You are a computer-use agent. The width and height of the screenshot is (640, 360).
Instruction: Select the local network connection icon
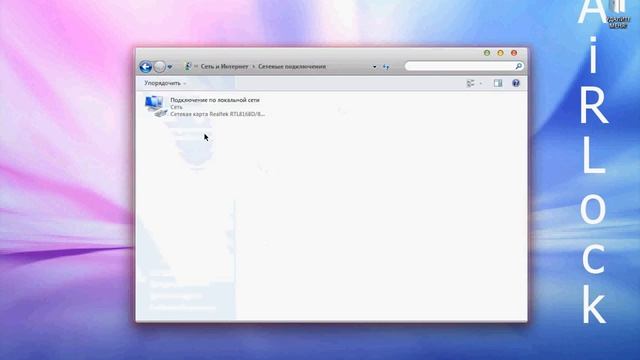click(x=156, y=106)
